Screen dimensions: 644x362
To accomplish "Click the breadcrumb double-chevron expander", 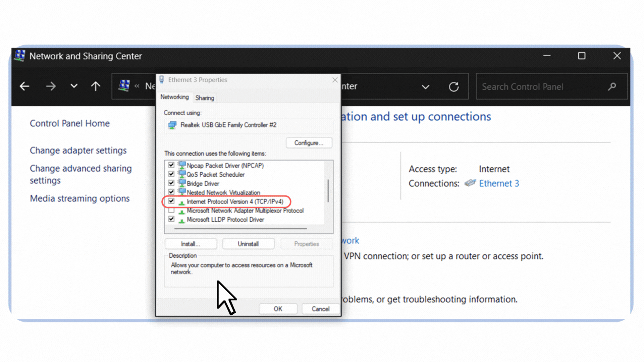I will click(137, 86).
